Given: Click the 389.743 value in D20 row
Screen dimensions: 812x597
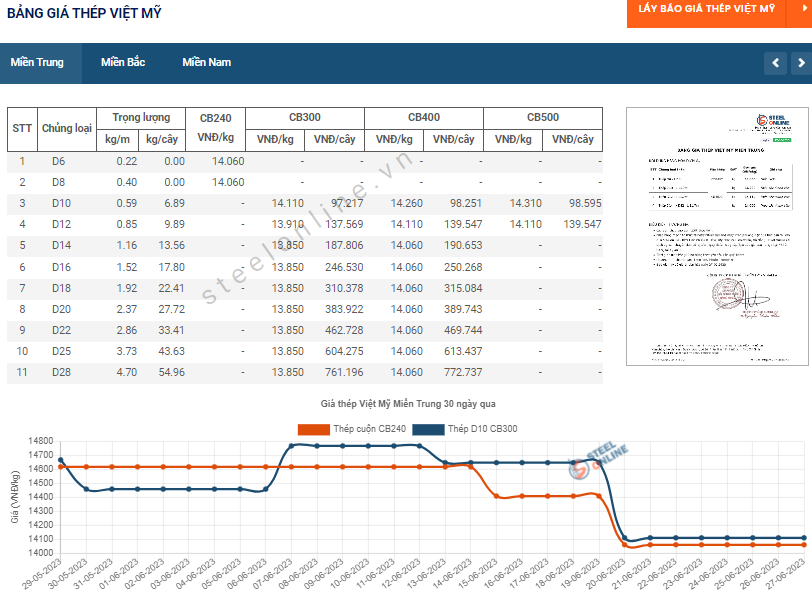Looking at the screenshot, I should point(463,309).
